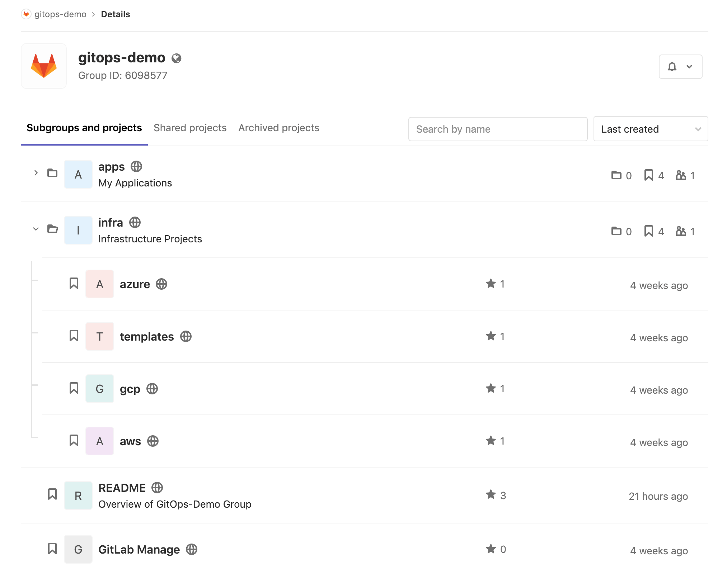Click the members icon on the apps subgroup row
The image size is (727, 588).
(681, 175)
